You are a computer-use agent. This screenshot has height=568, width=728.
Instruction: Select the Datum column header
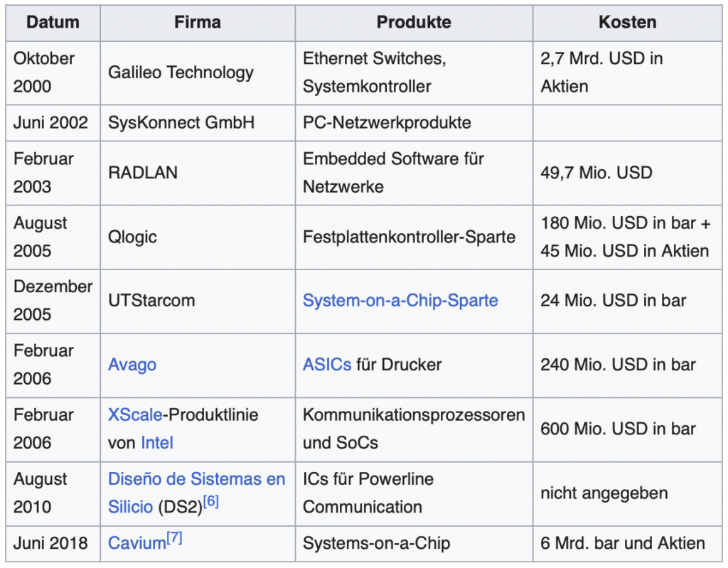[53, 23]
